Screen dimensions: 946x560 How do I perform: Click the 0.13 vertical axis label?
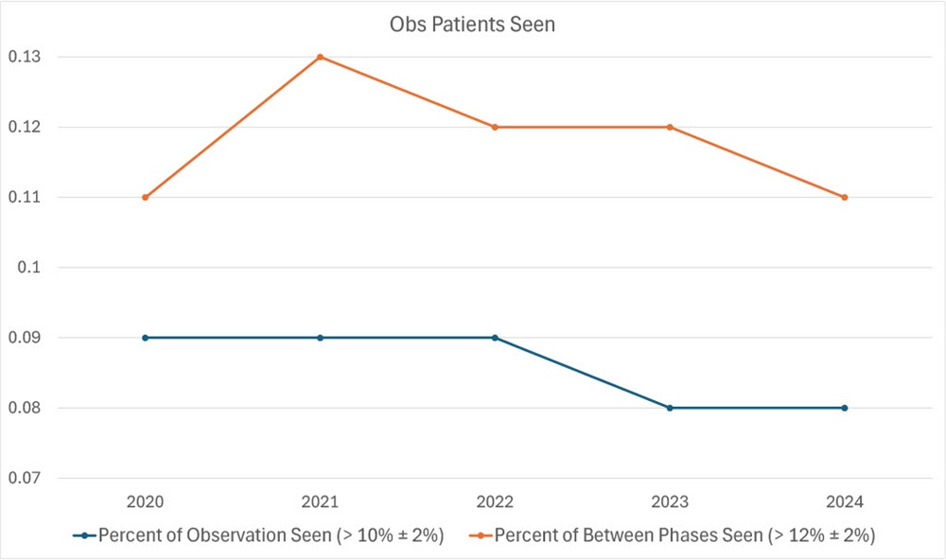tap(25, 57)
